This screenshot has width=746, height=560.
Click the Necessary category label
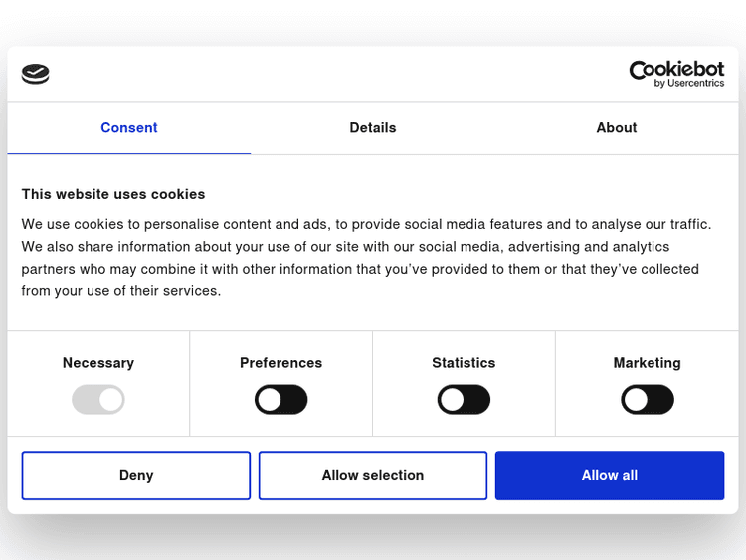pos(97,363)
